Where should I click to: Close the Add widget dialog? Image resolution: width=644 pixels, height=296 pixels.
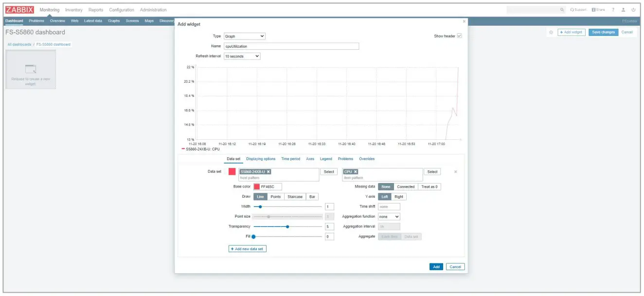pyautogui.click(x=464, y=21)
